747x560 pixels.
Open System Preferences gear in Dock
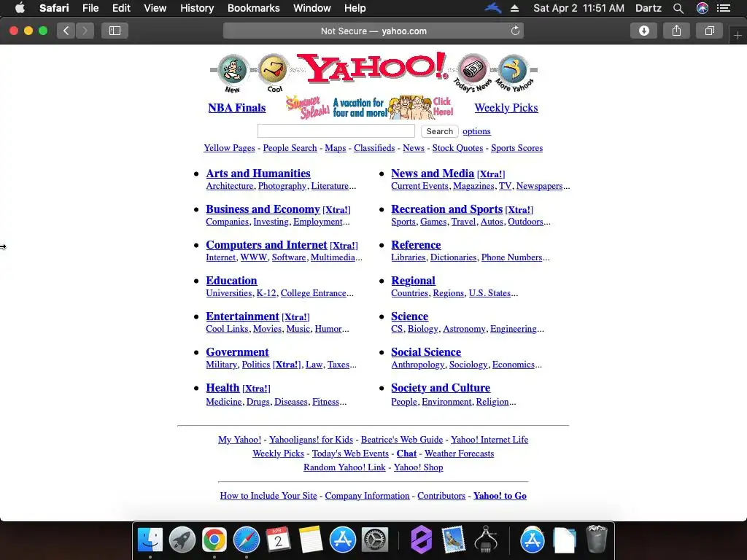coord(375,540)
